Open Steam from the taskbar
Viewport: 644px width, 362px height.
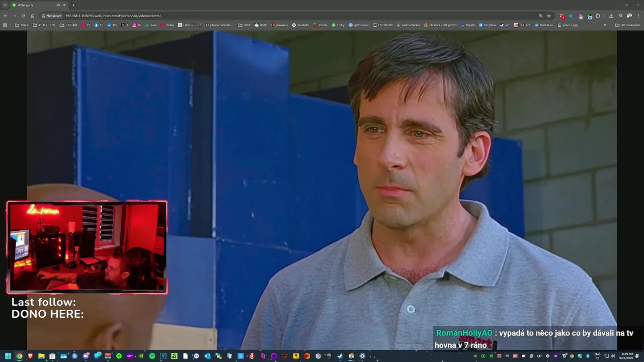pyautogui.click(x=340, y=356)
